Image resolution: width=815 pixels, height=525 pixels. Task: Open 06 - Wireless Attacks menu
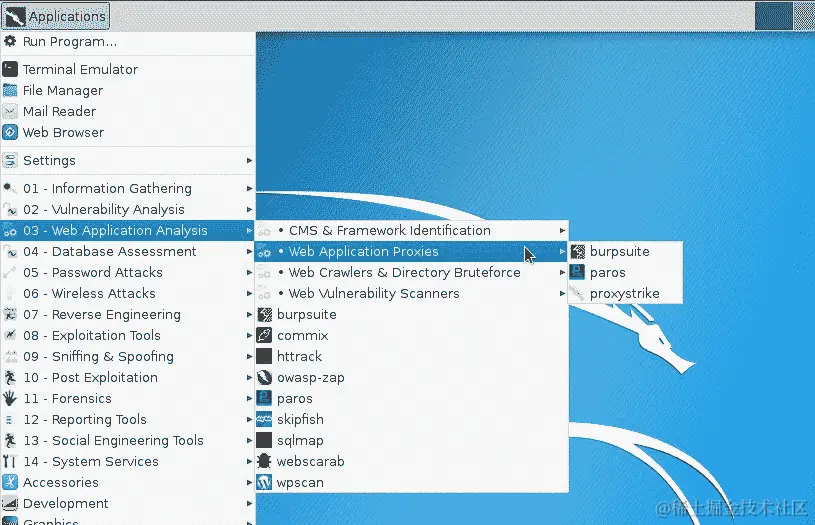coord(128,293)
